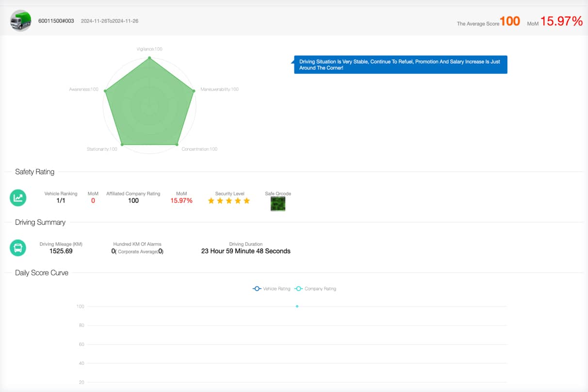Select the third Security Level star
Image resolution: width=588 pixels, height=392 pixels.
(229, 200)
